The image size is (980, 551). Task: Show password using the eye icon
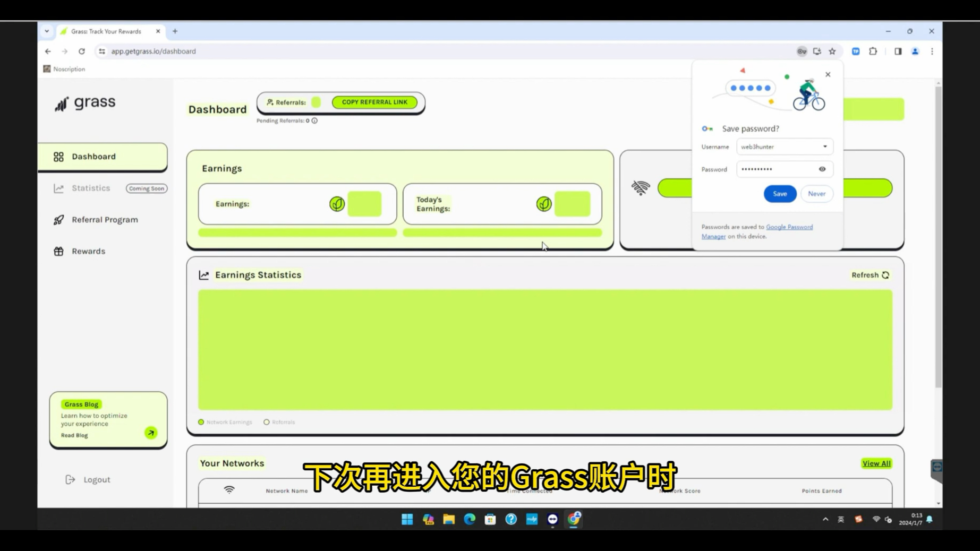(x=822, y=169)
